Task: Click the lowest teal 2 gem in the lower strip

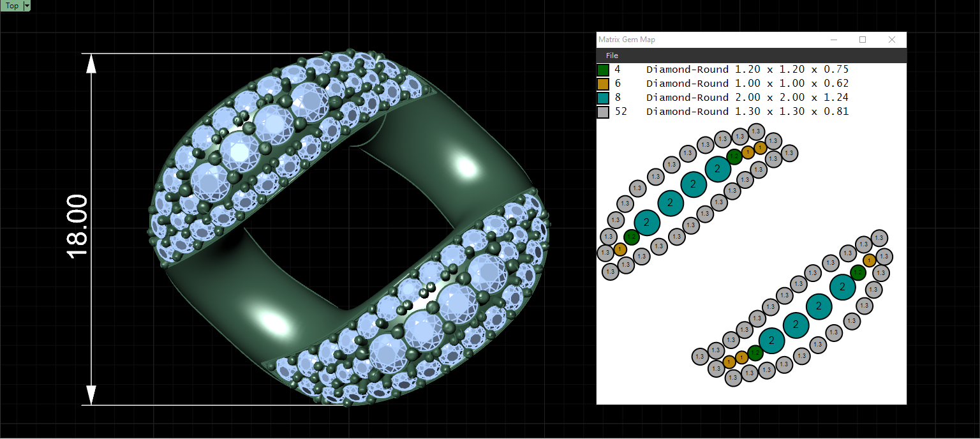Action: [771, 340]
